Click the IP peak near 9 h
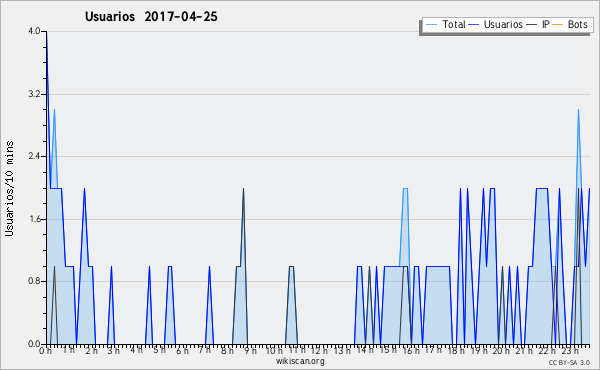The width and height of the screenshot is (600, 370). [243, 189]
